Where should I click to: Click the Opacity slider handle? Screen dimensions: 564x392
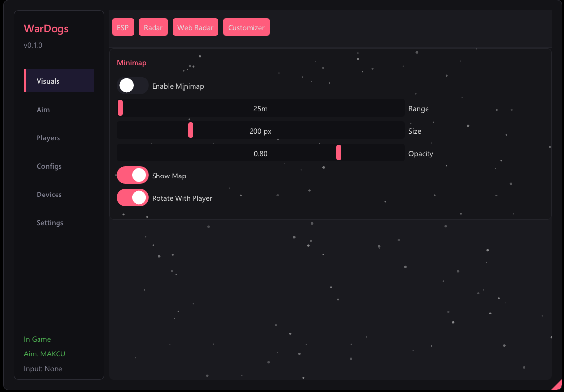pos(339,153)
